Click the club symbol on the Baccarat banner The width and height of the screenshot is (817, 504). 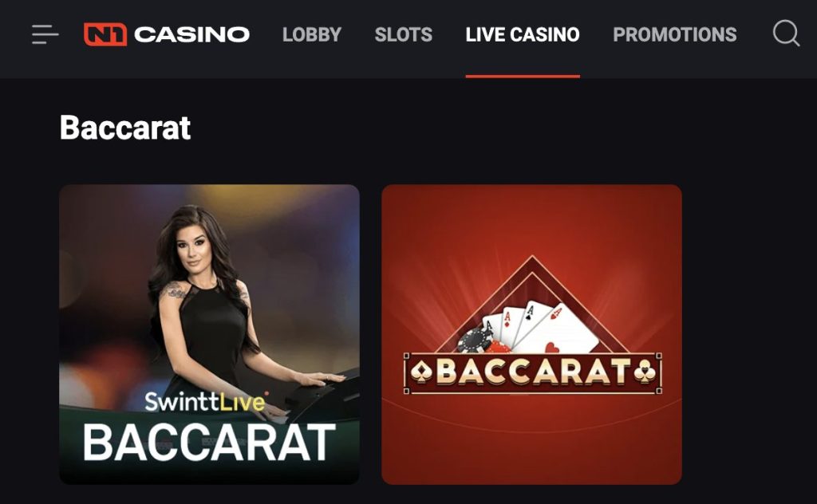point(644,372)
